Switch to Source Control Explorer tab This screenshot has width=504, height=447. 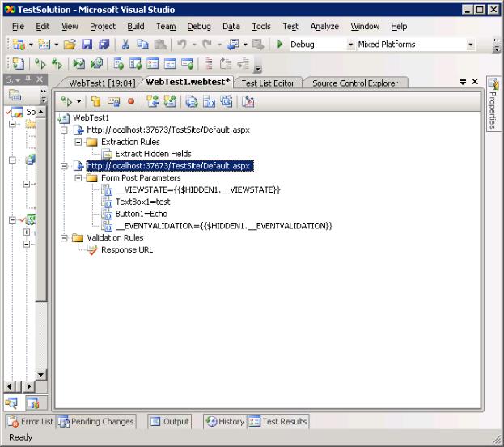[x=354, y=83]
